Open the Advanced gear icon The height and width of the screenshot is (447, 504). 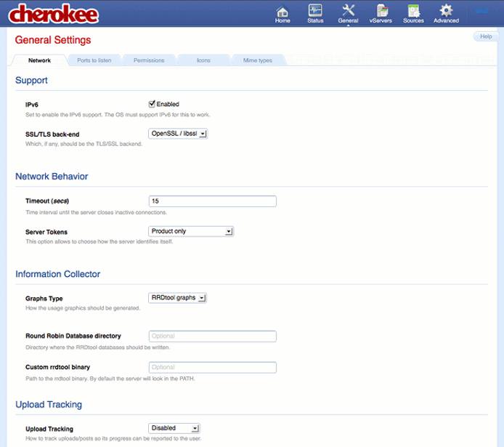click(x=446, y=12)
